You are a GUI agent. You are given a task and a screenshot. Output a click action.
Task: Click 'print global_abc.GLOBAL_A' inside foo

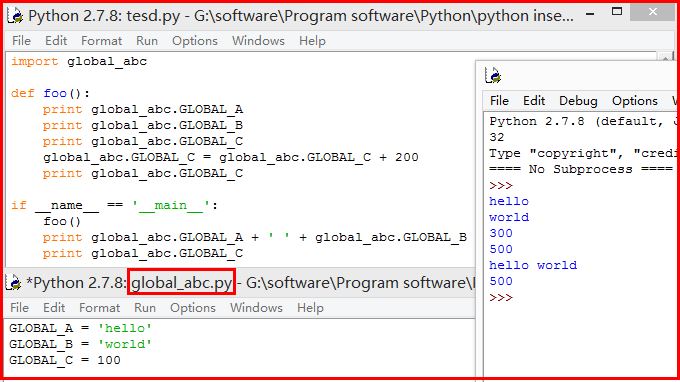[x=143, y=109]
